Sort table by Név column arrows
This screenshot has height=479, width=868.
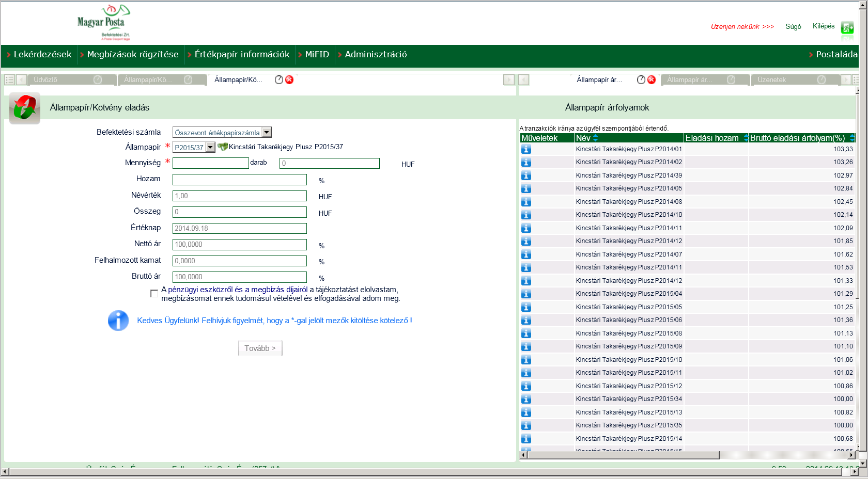(x=595, y=138)
